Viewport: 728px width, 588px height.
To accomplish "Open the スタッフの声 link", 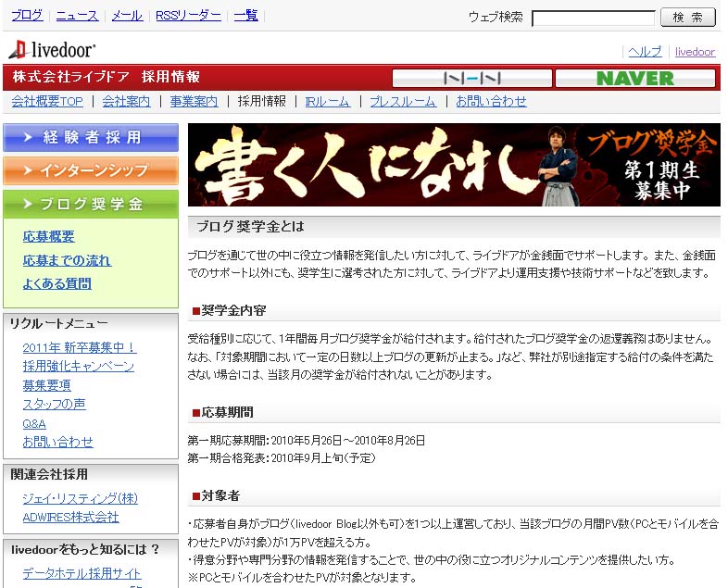I will [x=54, y=405].
